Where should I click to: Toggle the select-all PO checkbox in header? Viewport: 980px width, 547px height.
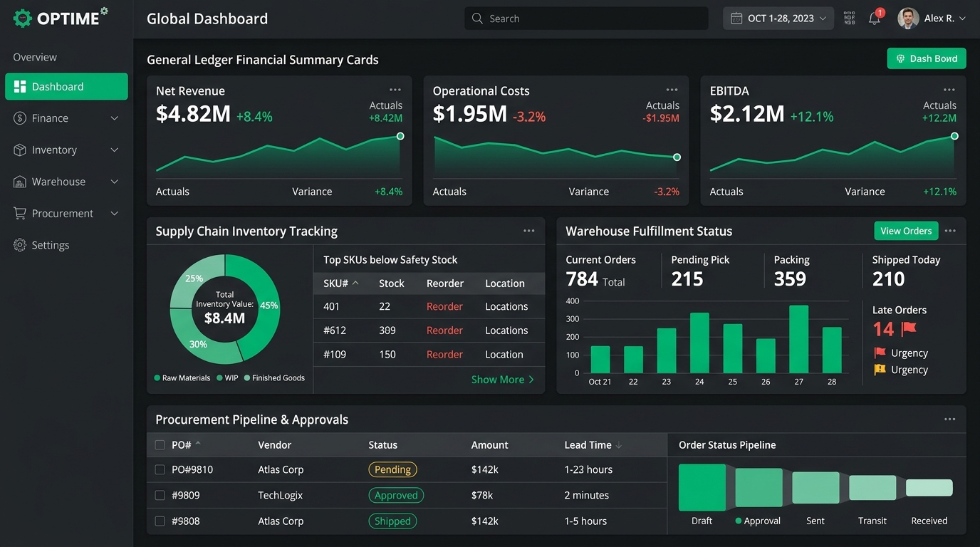[160, 445]
